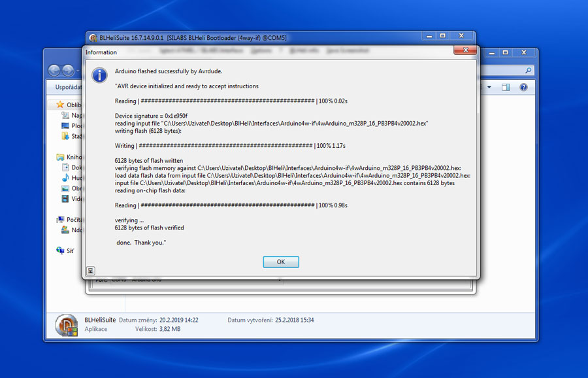Viewport: 588px width, 378px height.
Task: Open Explorer help via question mark icon
Action: [x=523, y=87]
